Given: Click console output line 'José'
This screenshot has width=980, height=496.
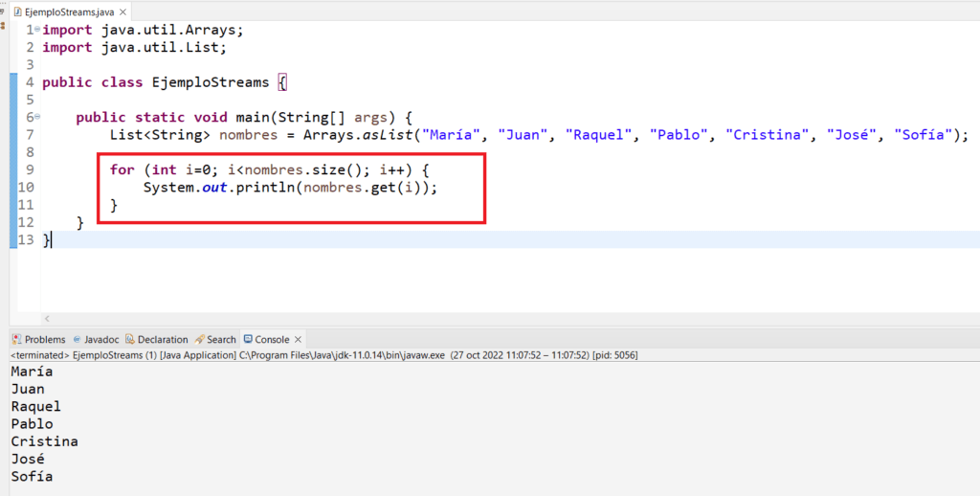Looking at the screenshot, I should [28, 459].
